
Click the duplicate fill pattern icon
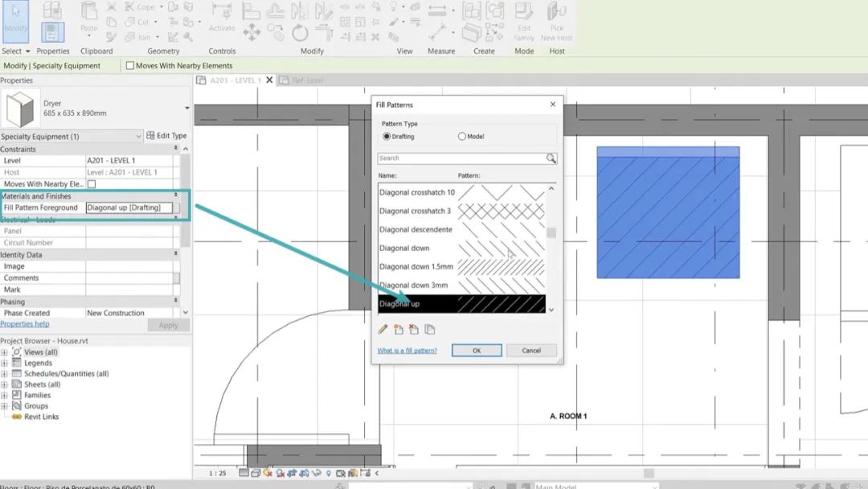[x=429, y=330]
